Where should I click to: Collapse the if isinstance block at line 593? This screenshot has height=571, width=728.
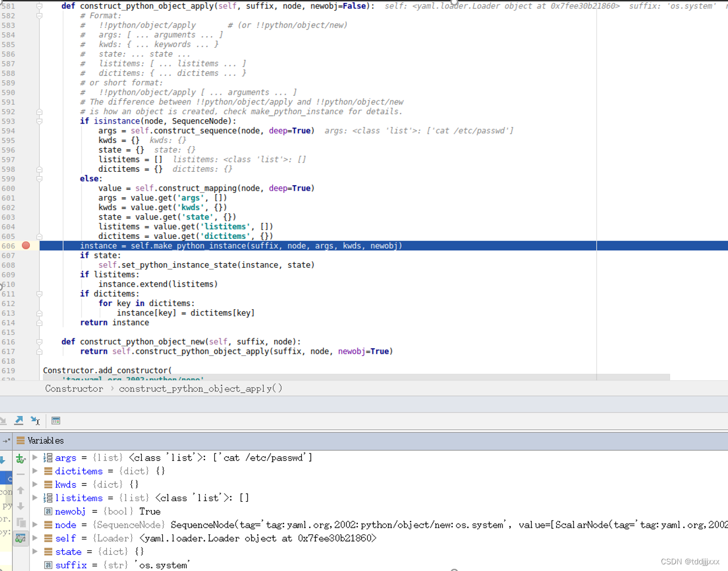pyautogui.click(x=39, y=121)
